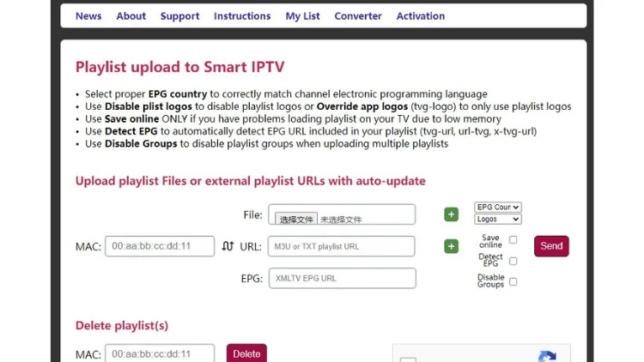
Task: Focus the M3U or TXT playlist URL field
Action: click(x=341, y=246)
